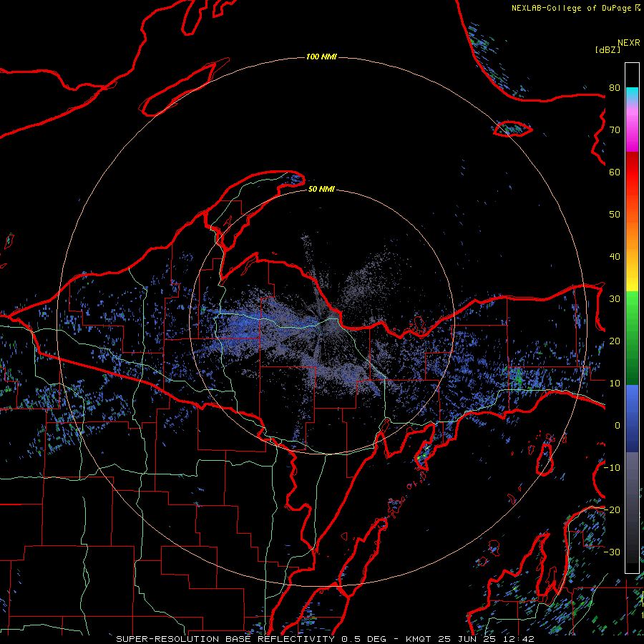
Task: Click the 100 NMI range ring label
Action: coord(321,57)
